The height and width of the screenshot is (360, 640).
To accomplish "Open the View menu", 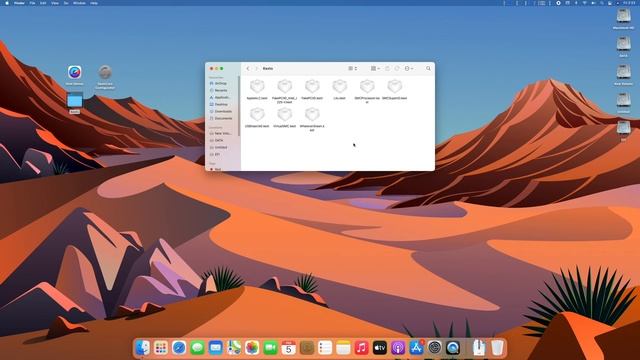I will point(55,3).
